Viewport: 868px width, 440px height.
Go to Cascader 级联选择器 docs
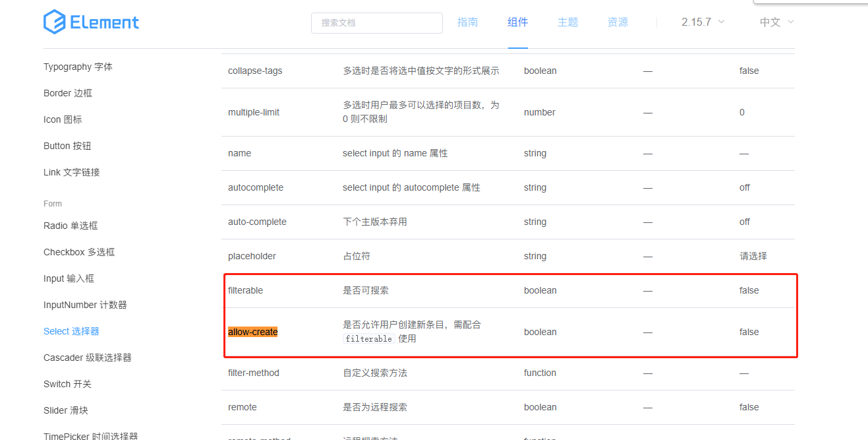point(88,357)
